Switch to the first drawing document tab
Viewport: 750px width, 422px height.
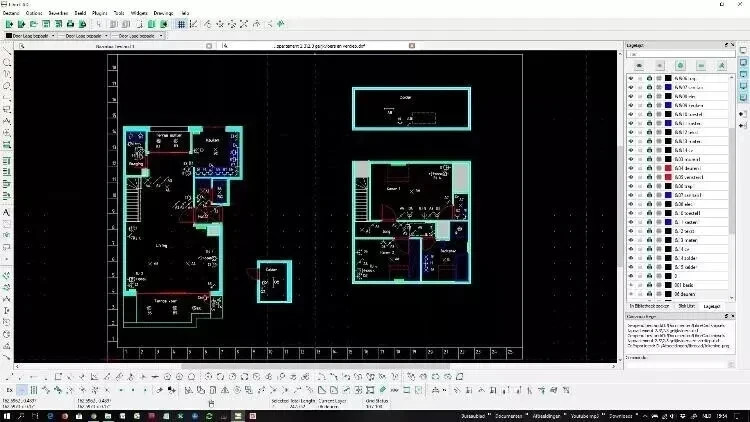click(115, 46)
